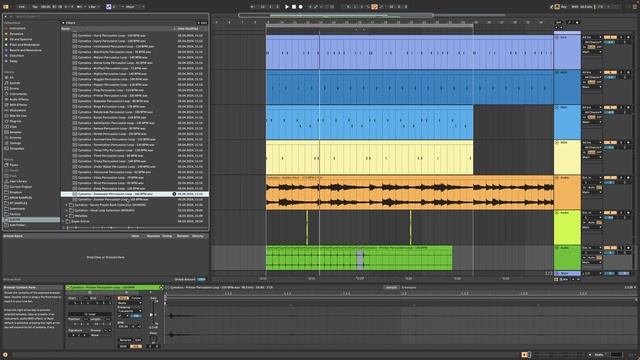Toggle the draw mode pencil icon by Set
The width and height of the screenshot is (640, 360).
[569, 22]
